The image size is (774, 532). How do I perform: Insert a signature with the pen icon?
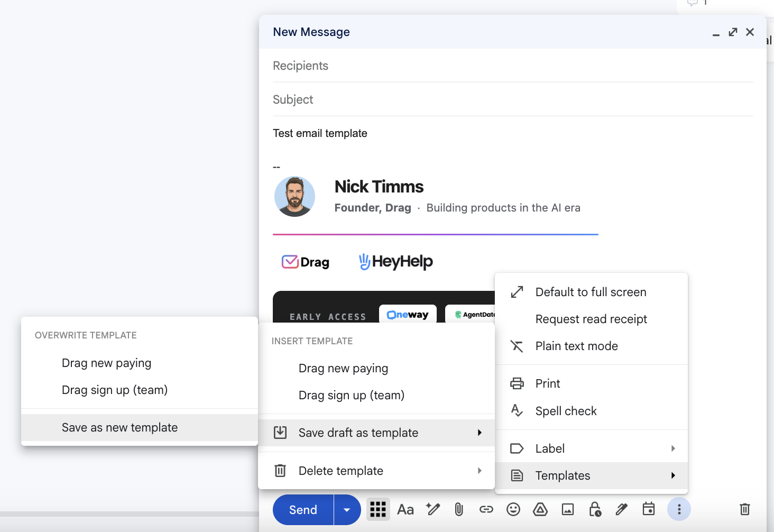tap(622, 509)
